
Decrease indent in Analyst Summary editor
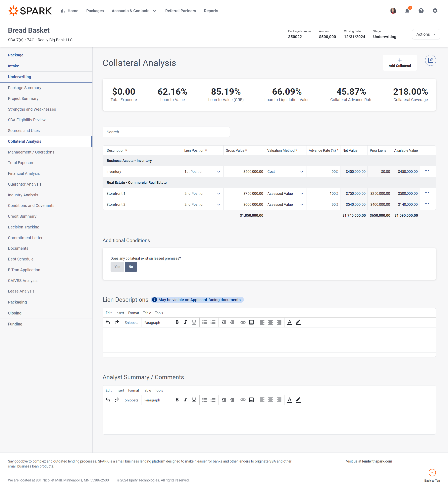coord(232,400)
